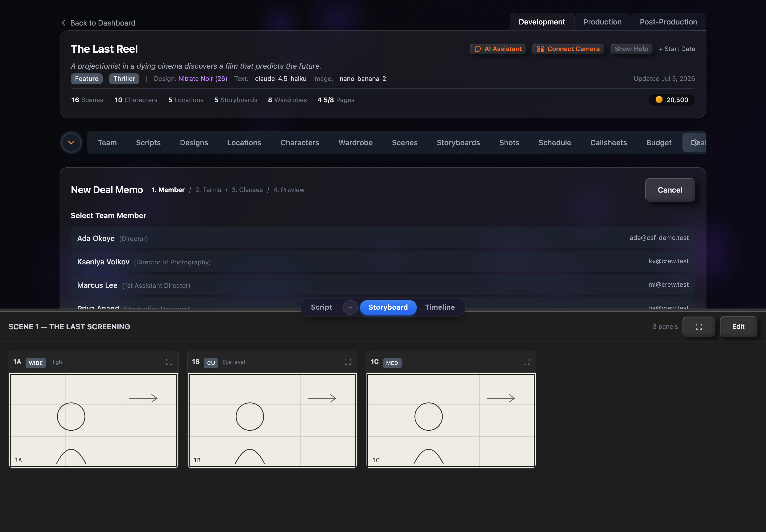Go to the Designs tab
The height and width of the screenshot is (532, 766).
click(x=194, y=143)
